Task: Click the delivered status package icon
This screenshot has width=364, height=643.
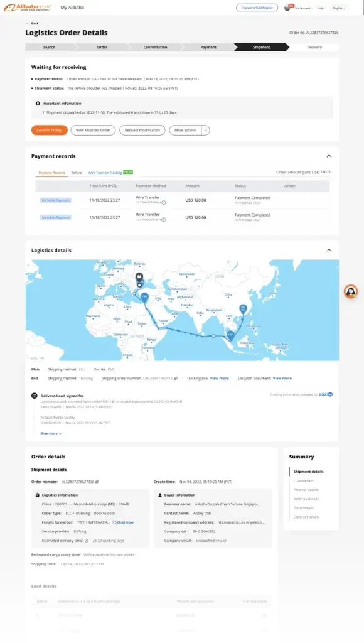Action: pyautogui.click(x=35, y=396)
